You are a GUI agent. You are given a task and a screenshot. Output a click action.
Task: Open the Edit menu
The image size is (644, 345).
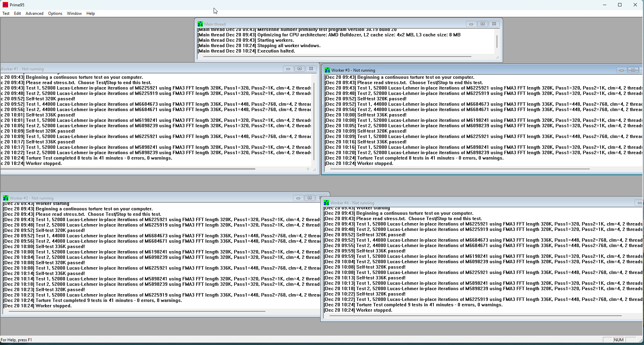[17, 13]
